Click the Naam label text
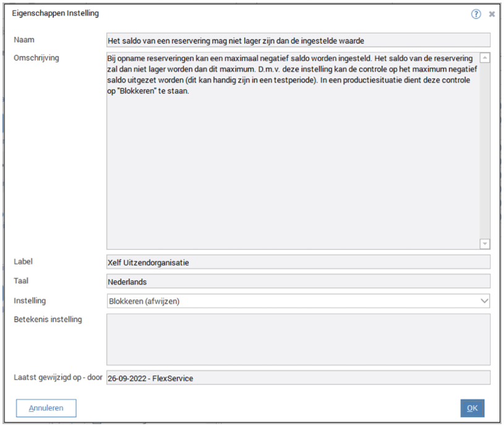 23,40
